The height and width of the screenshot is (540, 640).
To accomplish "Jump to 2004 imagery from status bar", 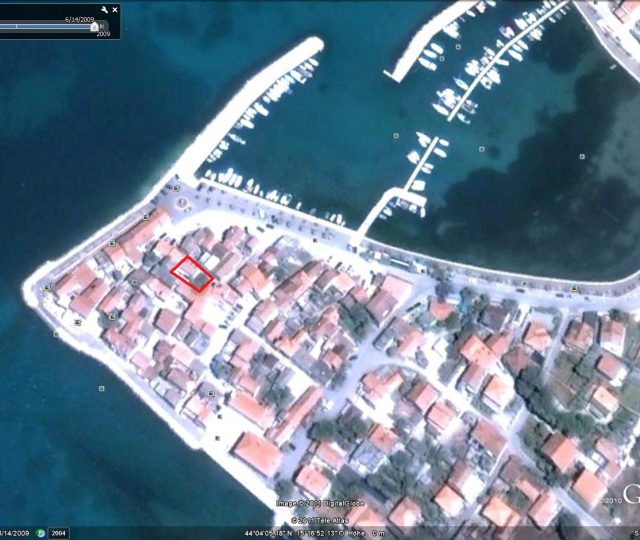I will 59,533.
